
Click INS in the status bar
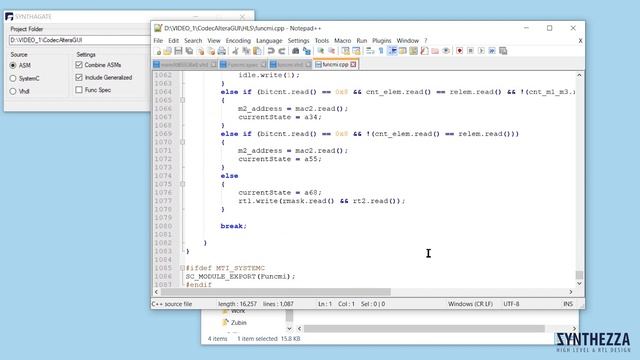[568, 304]
